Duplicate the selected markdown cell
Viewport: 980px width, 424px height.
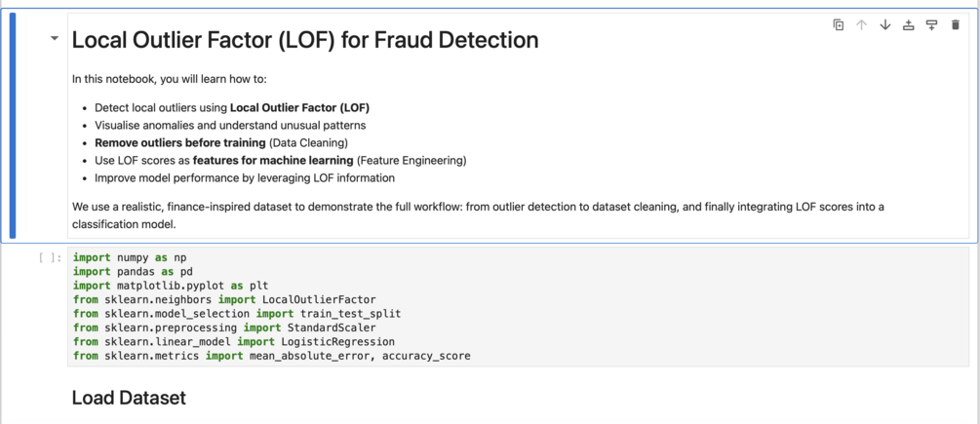(x=838, y=25)
